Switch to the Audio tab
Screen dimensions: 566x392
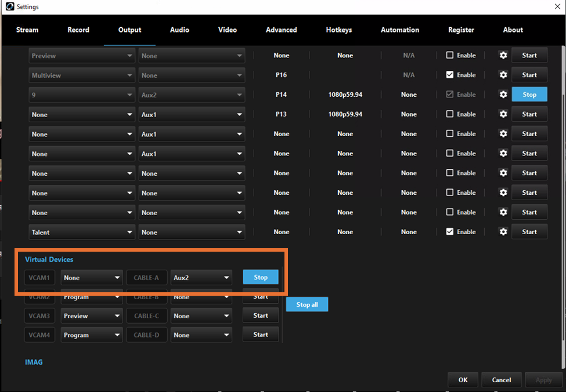(x=179, y=30)
